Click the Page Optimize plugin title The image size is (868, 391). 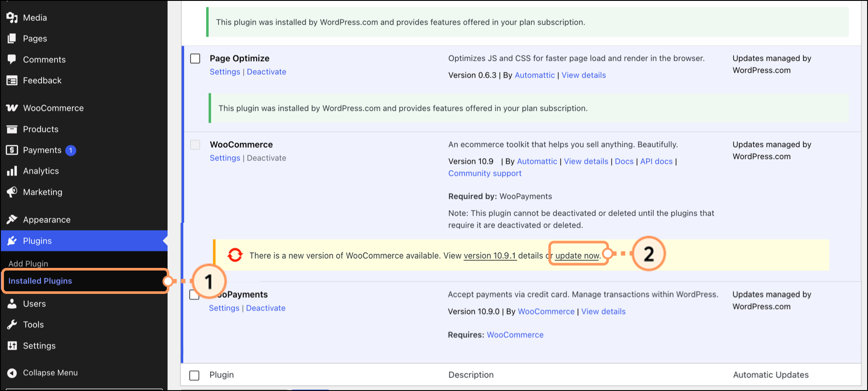[x=240, y=59]
